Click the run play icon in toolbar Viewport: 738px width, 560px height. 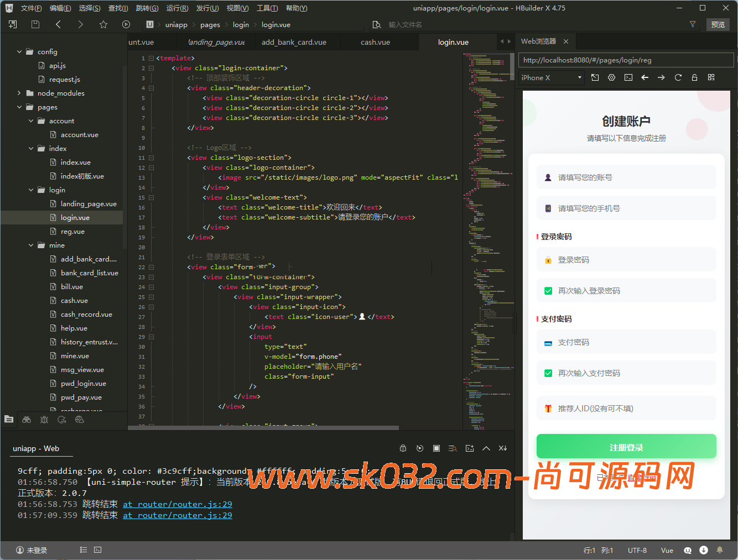coord(126,24)
